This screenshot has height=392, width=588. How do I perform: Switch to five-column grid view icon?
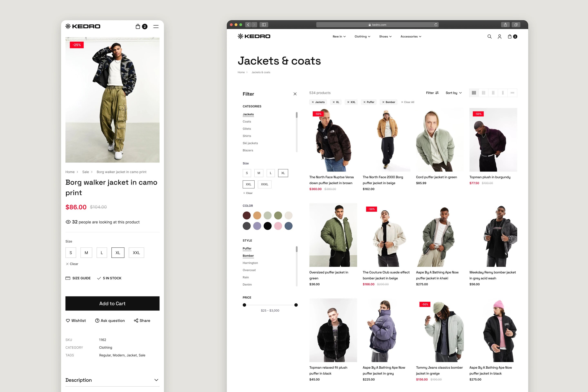coord(474,93)
